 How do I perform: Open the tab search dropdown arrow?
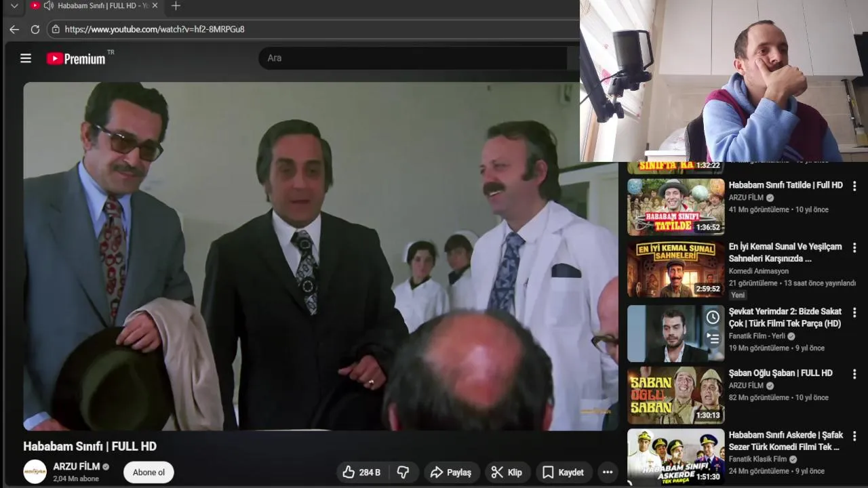click(x=14, y=6)
